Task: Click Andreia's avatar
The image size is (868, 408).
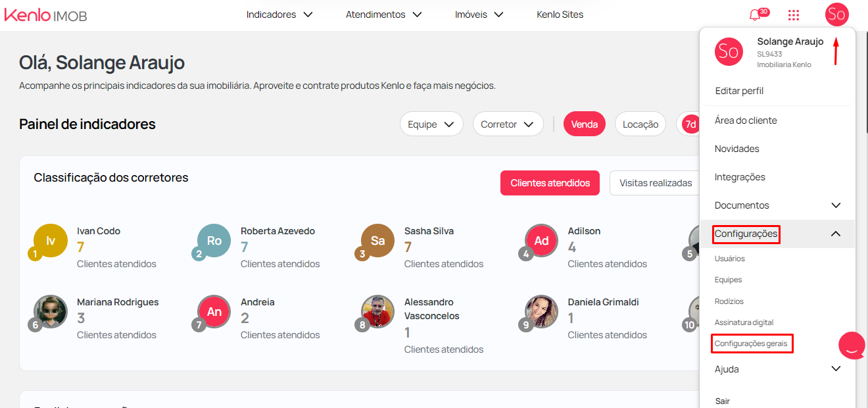Action: pyautogui.click(x=214, y=312)
